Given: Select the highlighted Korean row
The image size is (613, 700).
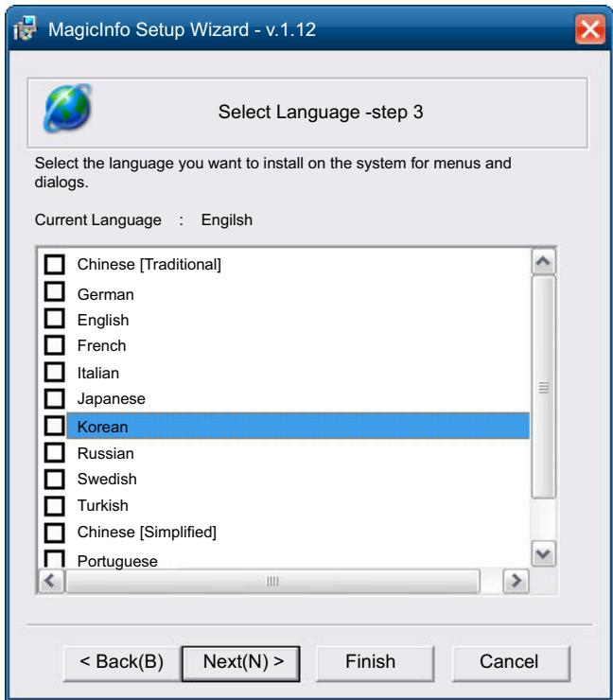Looking at the screenshot, I should click(298, 426).
